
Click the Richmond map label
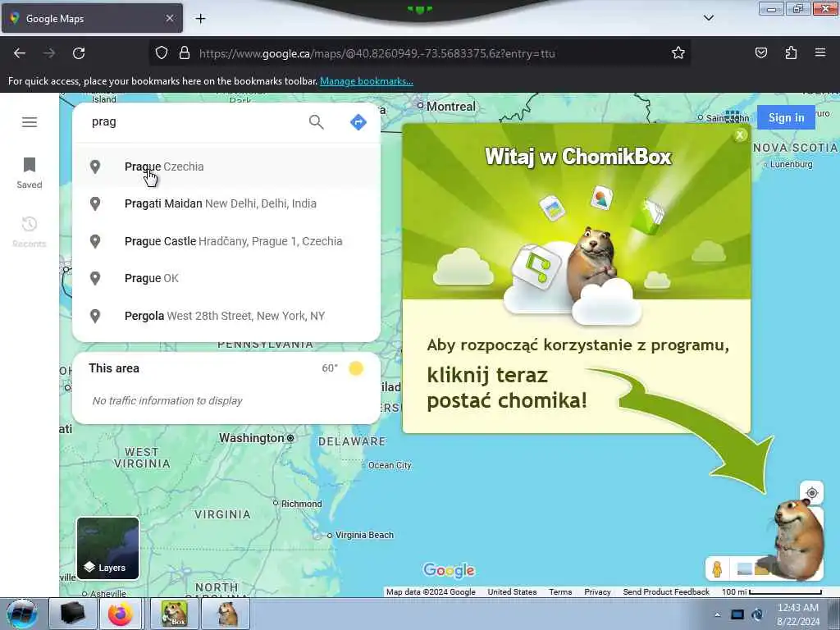(x=302, y=504)
